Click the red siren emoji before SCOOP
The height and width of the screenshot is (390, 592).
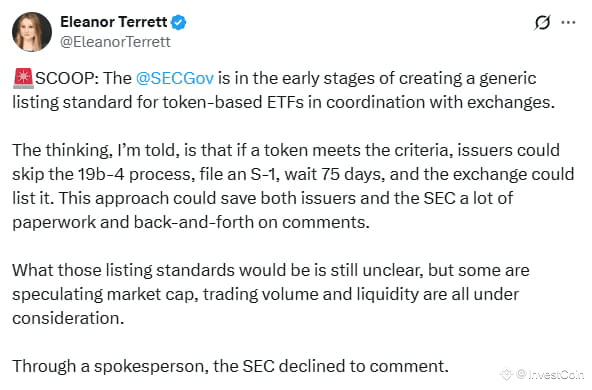pyautogui.click(x=23, y=79)
